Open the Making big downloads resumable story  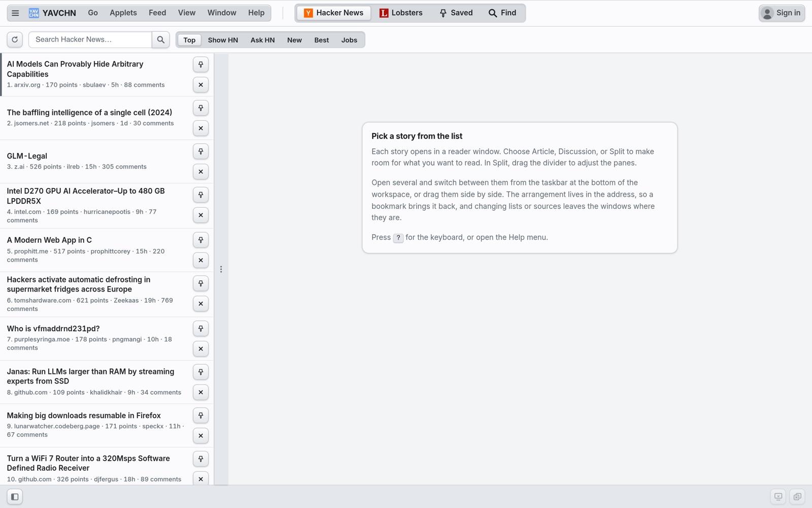coord(84,416)
